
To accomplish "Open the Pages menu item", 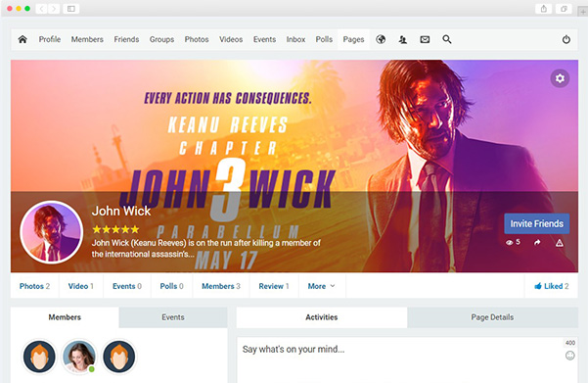I will [353, 39].
